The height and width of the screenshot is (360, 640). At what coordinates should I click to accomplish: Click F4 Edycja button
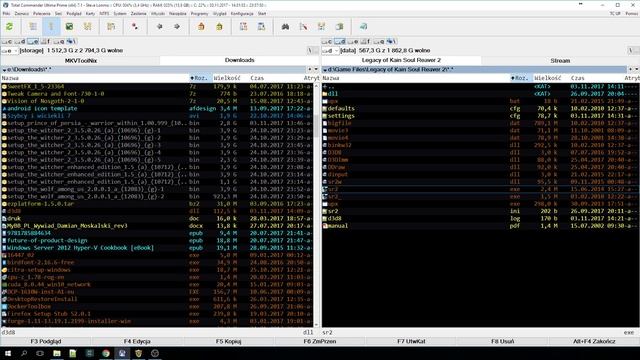click(137, 341)
